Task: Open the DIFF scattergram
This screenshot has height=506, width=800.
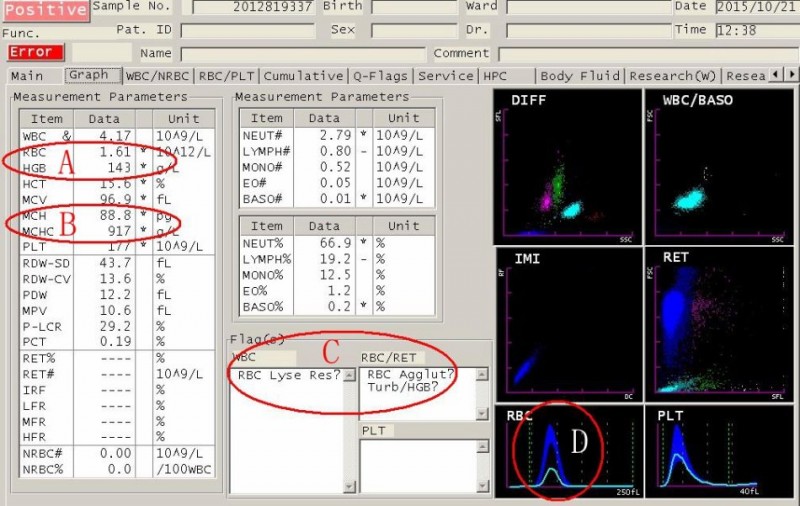Action: tap(568, 167)
